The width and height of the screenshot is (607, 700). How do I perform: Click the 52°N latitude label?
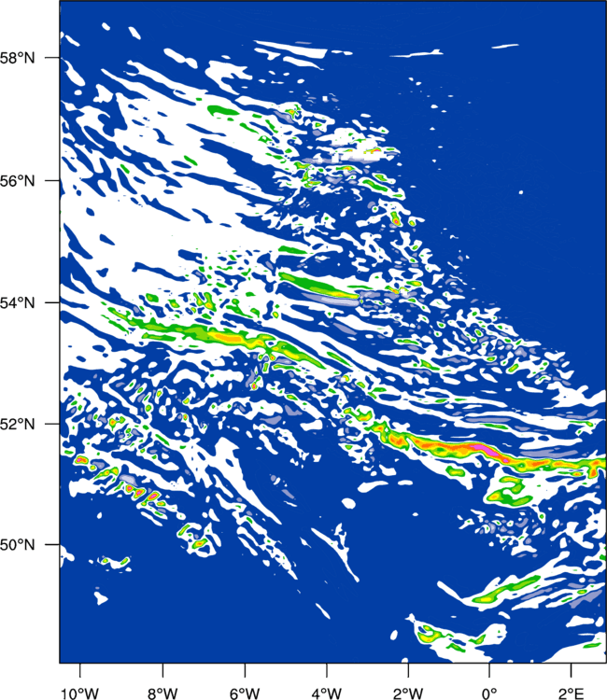pos(17,424)
